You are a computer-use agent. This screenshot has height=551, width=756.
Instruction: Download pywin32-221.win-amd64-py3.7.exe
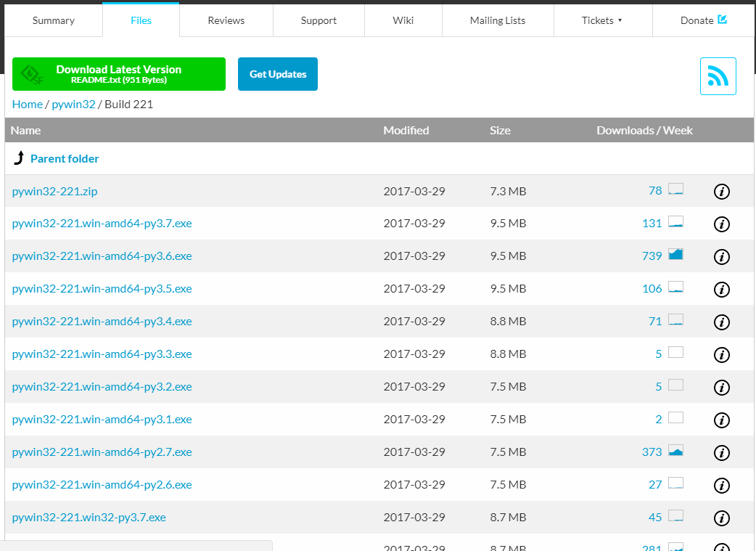click(x=102, y=224)
